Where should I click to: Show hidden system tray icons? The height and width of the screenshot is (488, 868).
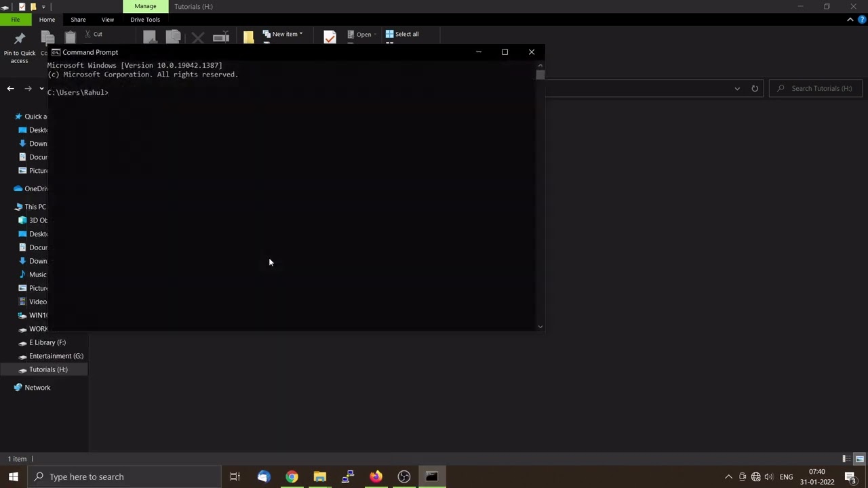point(729,476)
